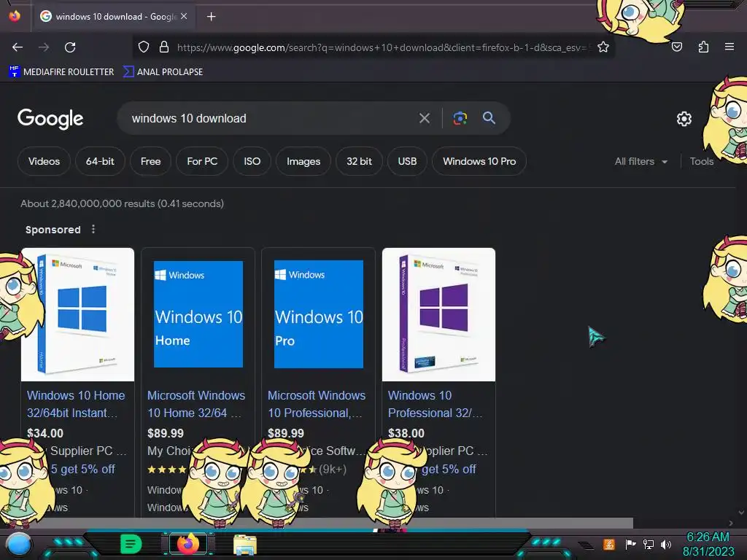747x560 pixels.
Task: Apply the Free filter chip
Action: pyautogui.click(x=150, y=161)
